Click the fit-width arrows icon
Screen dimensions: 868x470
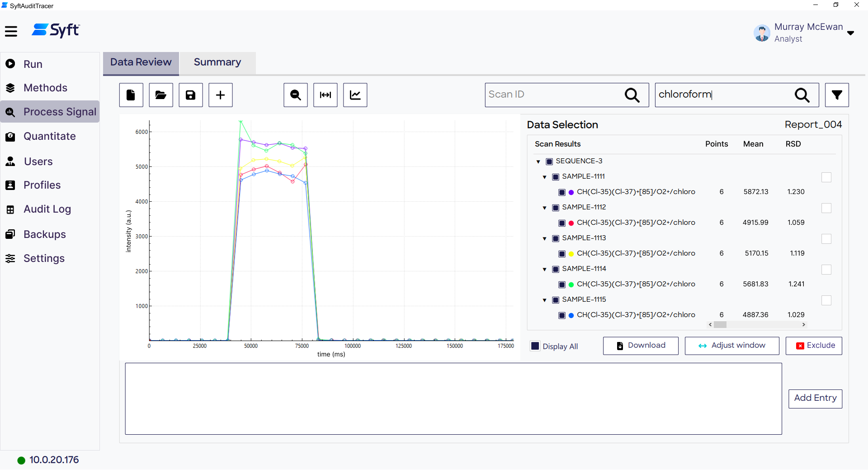click(x=325, y=95)
